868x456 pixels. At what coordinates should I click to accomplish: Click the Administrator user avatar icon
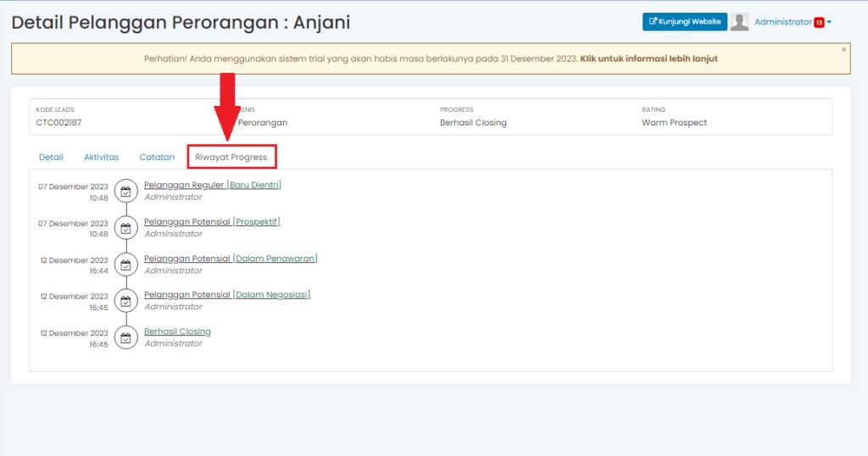tap(739, 22)
